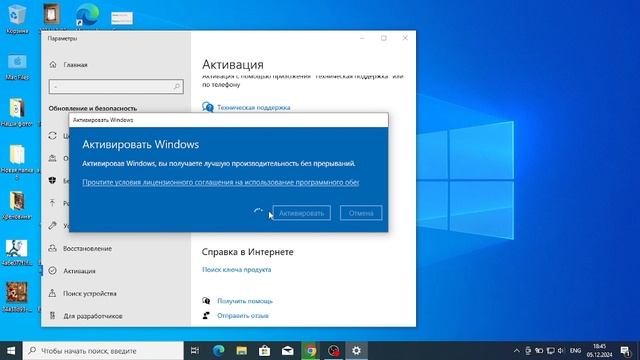Click the taskbar search box
The width and height of the screenshot is (640, 360).
[103, 351]
